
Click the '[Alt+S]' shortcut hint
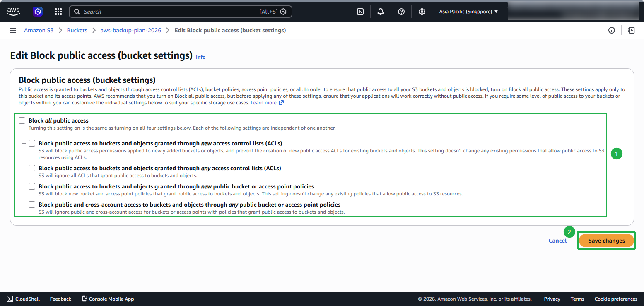coord(268,12)
